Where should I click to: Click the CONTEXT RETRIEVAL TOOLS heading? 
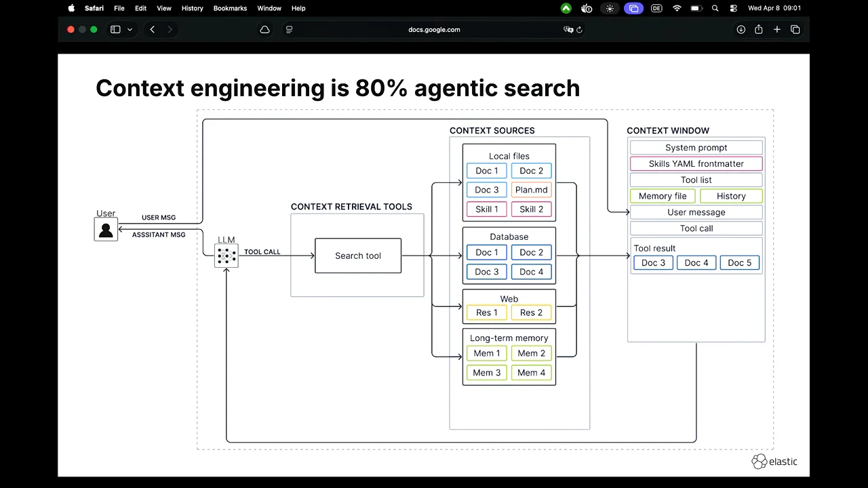(x=351, y=207)
